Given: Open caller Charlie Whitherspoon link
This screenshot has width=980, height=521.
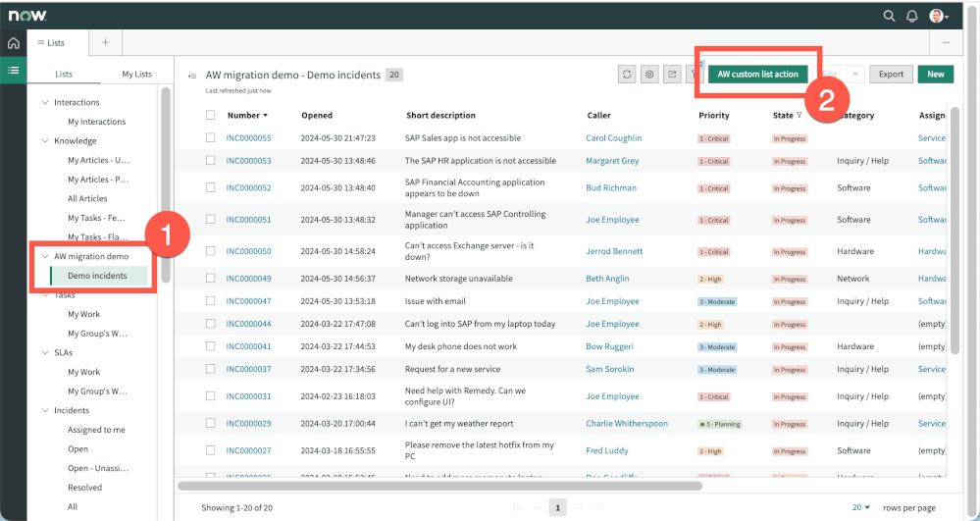Looking at the screenshot, I should pos(627,424).
